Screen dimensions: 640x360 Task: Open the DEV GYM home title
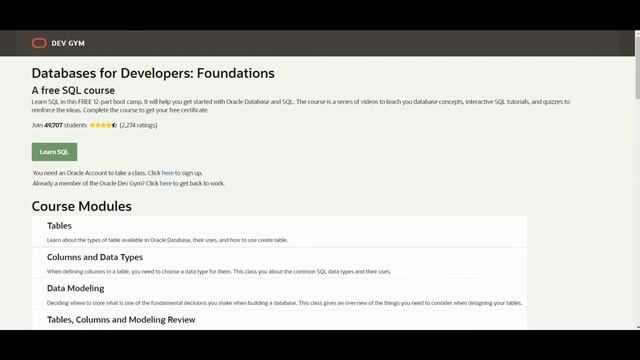pyautogui.click(x=68, y=43)
